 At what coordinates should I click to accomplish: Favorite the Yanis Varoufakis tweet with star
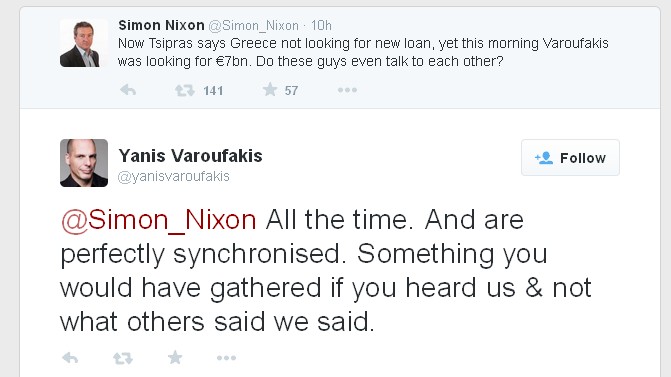pos(175,357)
